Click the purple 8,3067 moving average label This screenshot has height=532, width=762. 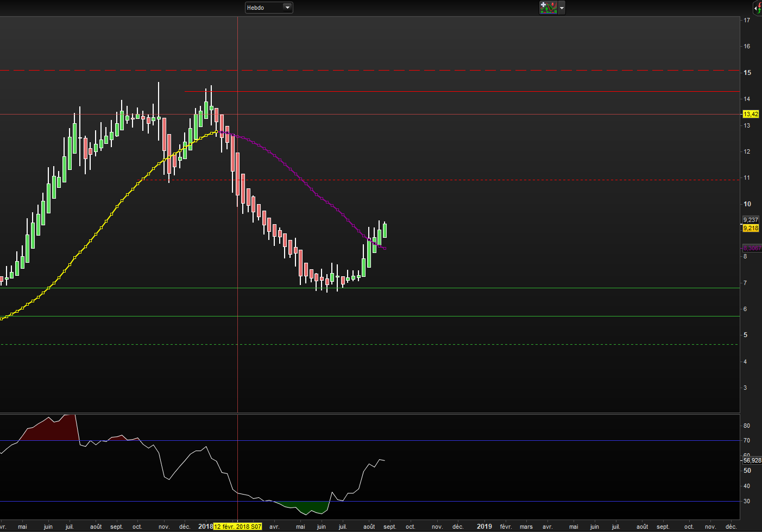pos(752,248)
